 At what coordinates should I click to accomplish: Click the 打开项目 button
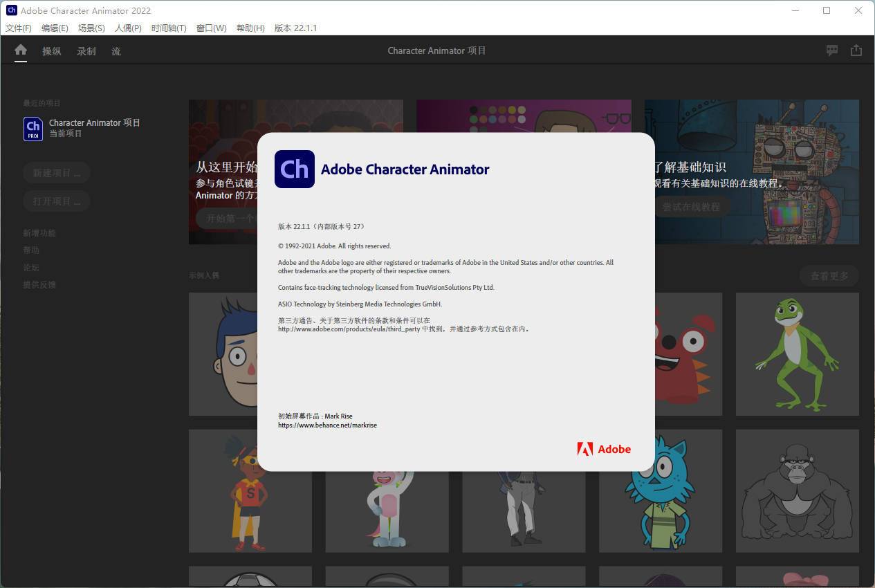point(57,201)
